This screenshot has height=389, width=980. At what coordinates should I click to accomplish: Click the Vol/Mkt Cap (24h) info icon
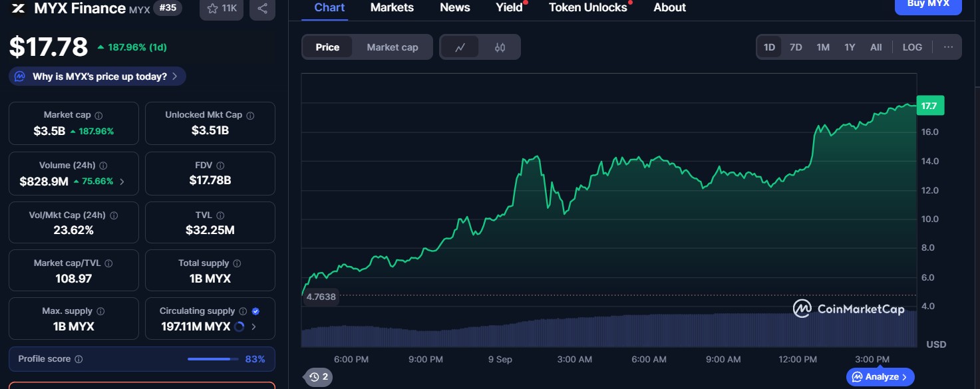point(114,215)
